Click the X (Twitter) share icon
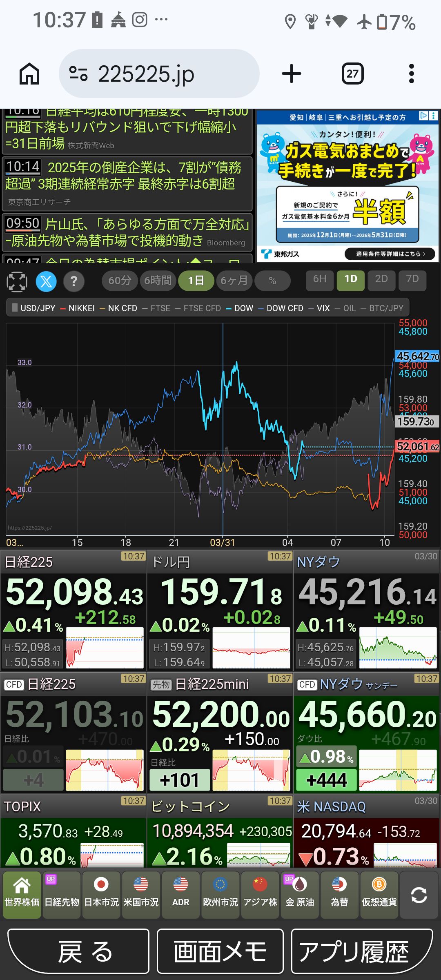441x980 pixels. point(46,282)
